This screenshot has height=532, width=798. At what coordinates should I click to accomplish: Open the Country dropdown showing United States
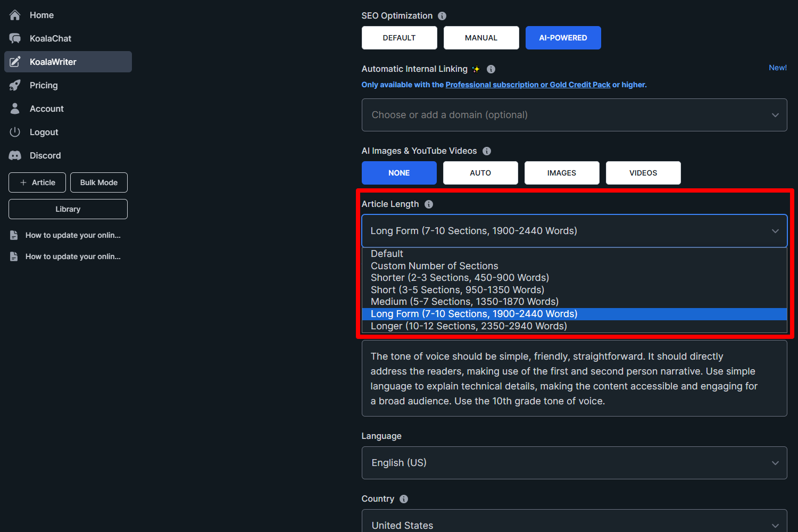coord(575,525)
